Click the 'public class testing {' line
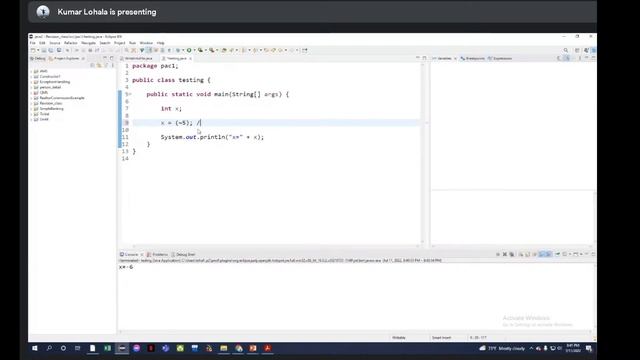The width and height of the screenshot is (640, 360). pyautogui.click(x=171, y=80)
